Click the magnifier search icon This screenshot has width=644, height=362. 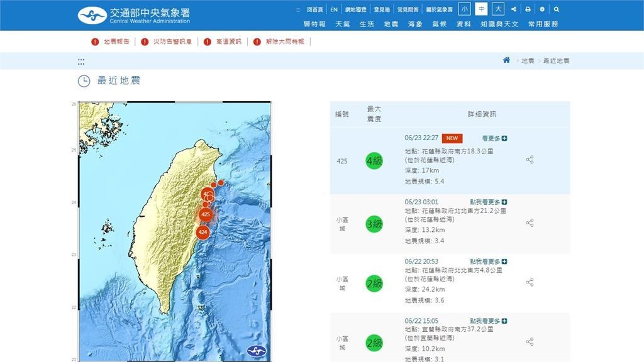pyautogui.click(x=556, y=9)
